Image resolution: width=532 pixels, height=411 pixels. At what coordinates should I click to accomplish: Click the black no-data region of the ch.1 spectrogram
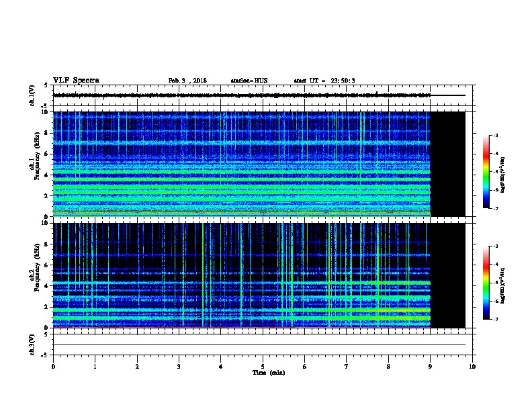click(x=447, y=164)
